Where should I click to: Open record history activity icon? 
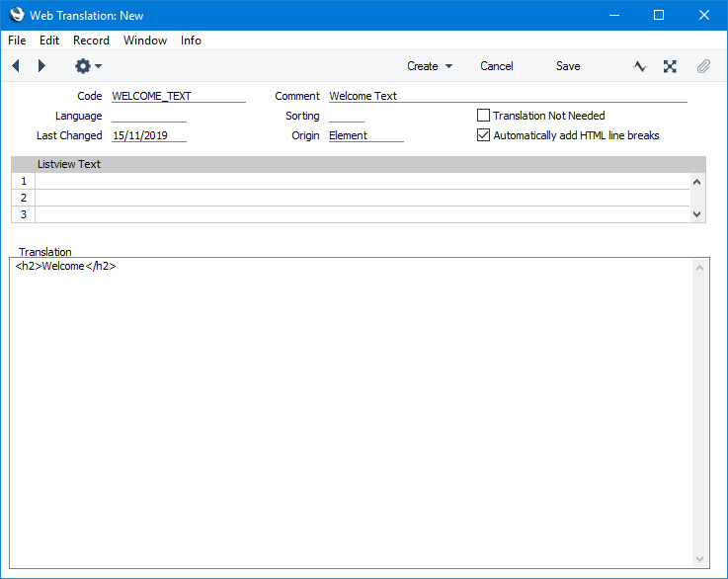tap(640, 66)
